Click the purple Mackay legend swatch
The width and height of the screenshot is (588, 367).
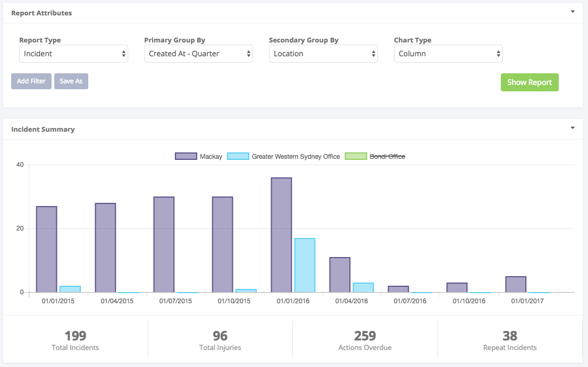186,156
